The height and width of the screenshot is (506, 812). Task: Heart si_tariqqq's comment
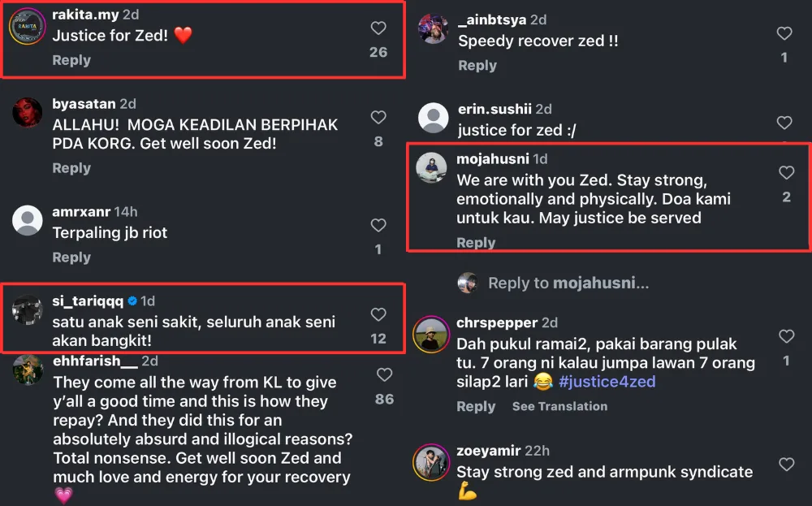378,314
